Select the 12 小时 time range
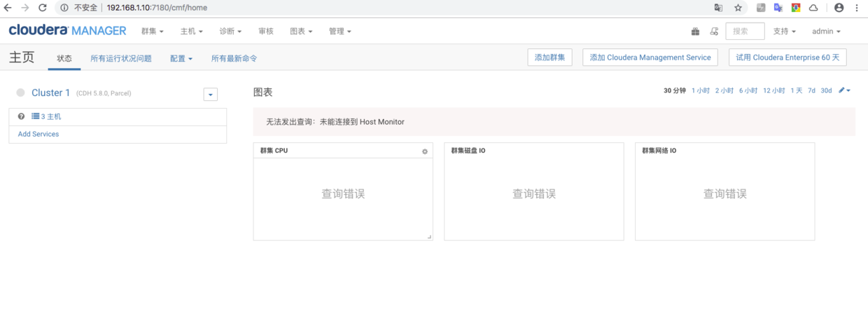868x316 pixels. [774, 91]
